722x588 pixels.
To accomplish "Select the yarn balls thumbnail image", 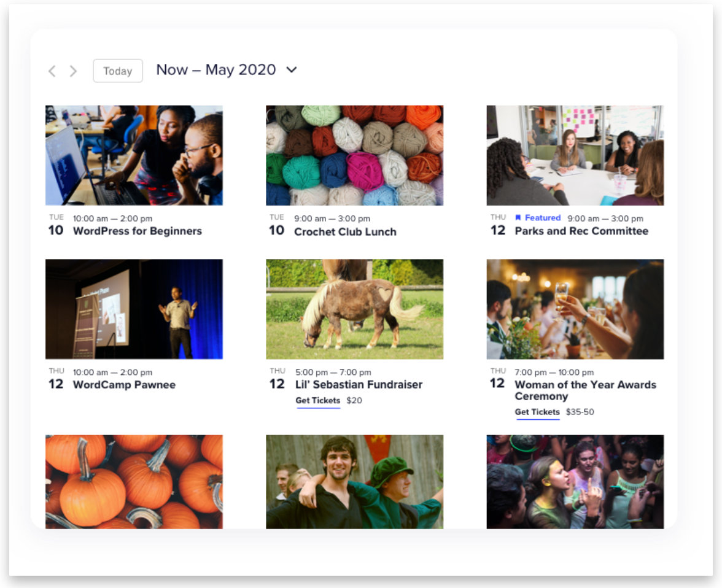I will click(354, 155).
